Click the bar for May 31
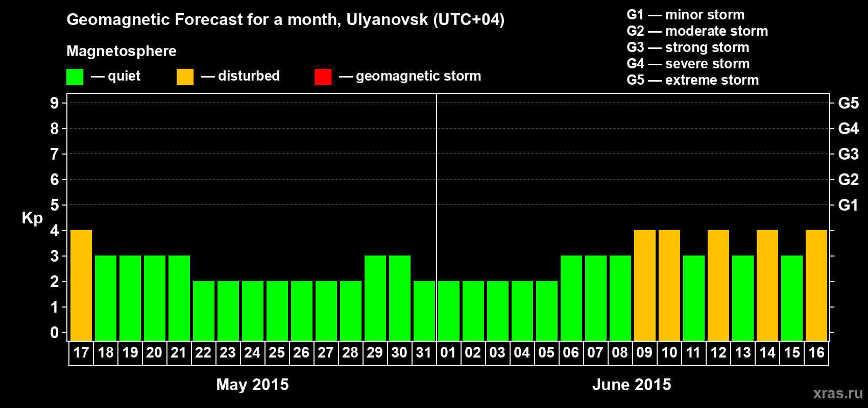This screenshot has width=868, height=408. 424,311
